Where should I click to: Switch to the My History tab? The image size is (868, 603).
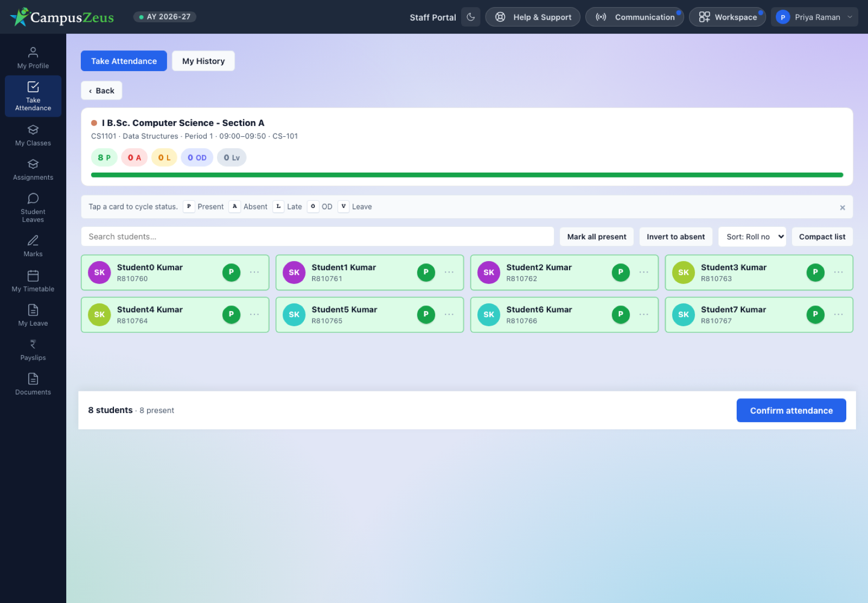pyautogui.click(x=203, y=61)
